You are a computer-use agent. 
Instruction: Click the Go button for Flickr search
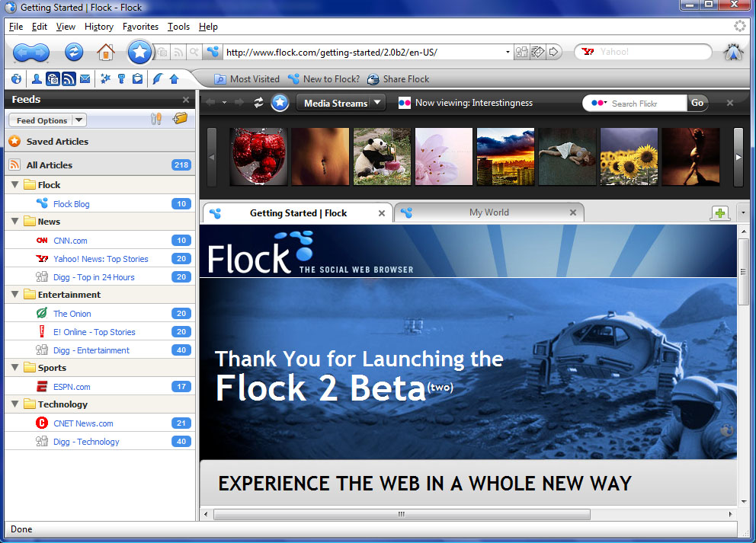pyautogui.click(x=697, y=103)
